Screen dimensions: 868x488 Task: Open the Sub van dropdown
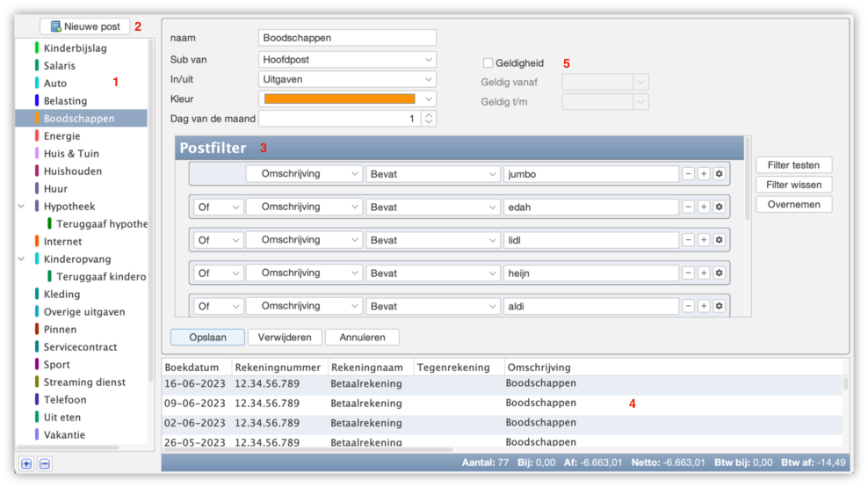pos(348,60)
